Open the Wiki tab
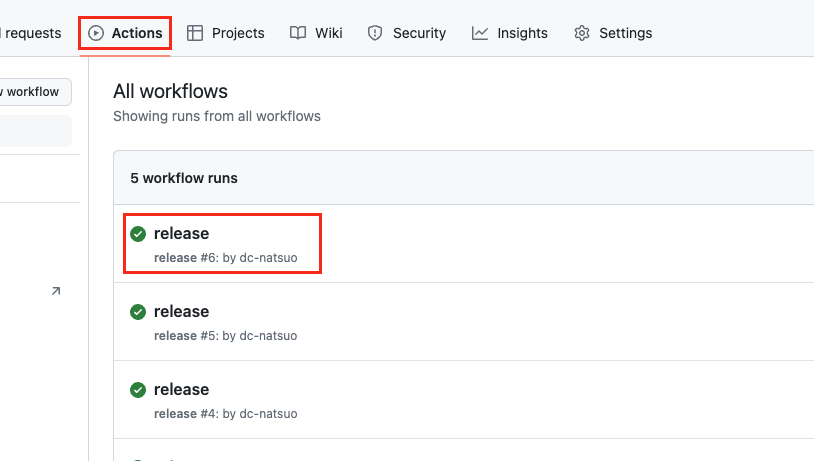Viewport: 814px width, 461px height. [316, 33]
